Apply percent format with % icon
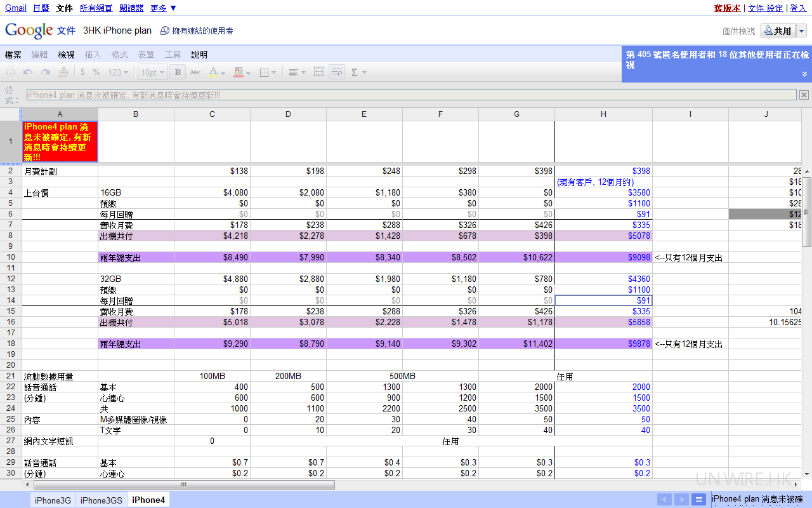The width and height of the screenshot is (812, 508). coord(96,72)
